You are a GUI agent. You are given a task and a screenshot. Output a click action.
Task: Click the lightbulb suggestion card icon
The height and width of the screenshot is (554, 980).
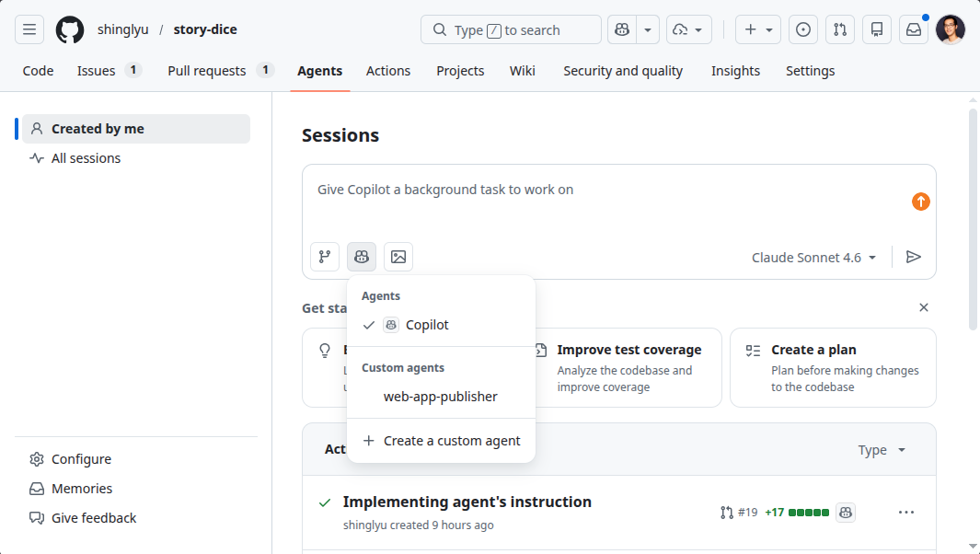coord(325,351)
